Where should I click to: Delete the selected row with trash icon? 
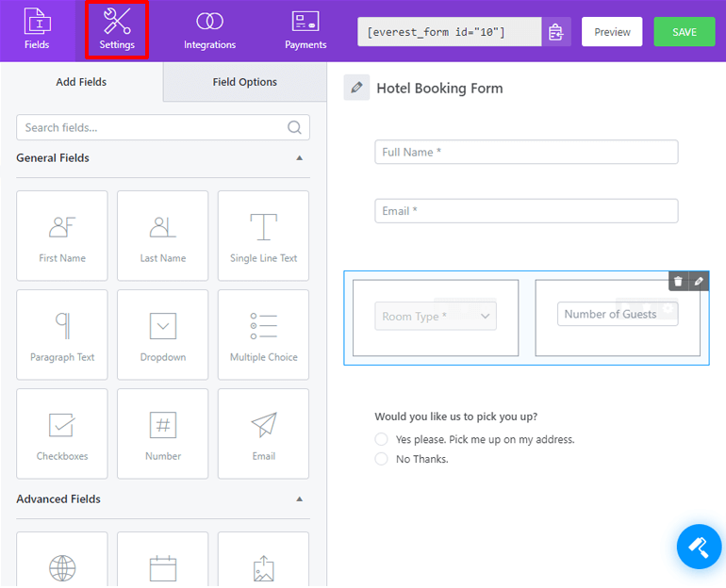[678, 281]
